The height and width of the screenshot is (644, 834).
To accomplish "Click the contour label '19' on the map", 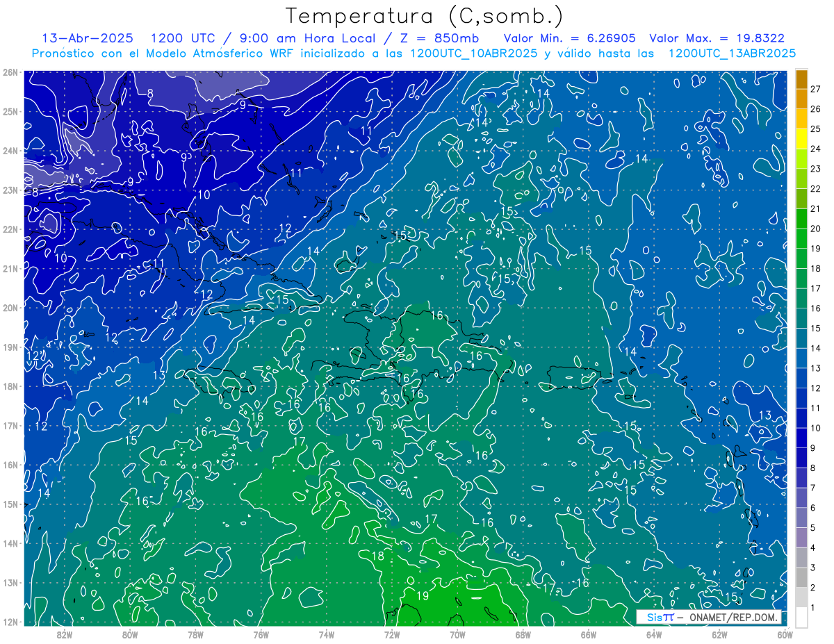I will pyautogui.click(x=423, y=596).
